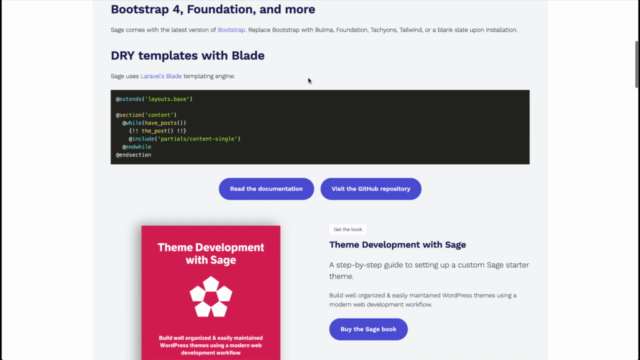Click the Theme Development with Sage cover
Screen dimensions: 640x360
coord(211,293)
